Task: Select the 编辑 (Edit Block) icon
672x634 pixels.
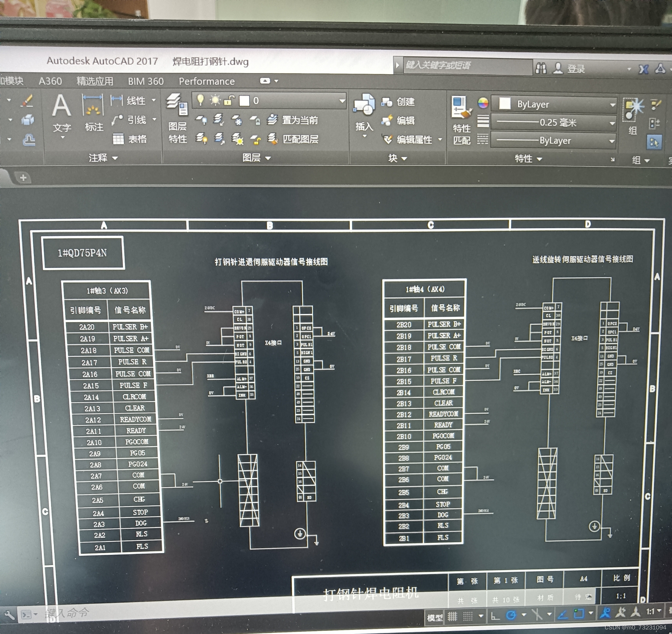Action: [x=393, y=119]
